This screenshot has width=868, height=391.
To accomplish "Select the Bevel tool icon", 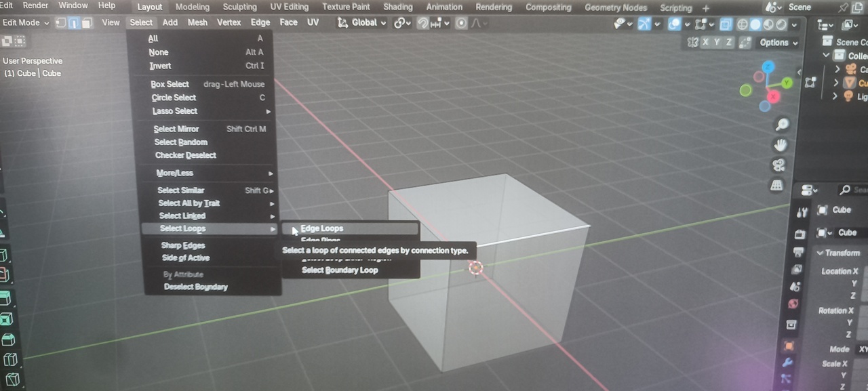I will point(8,339).
